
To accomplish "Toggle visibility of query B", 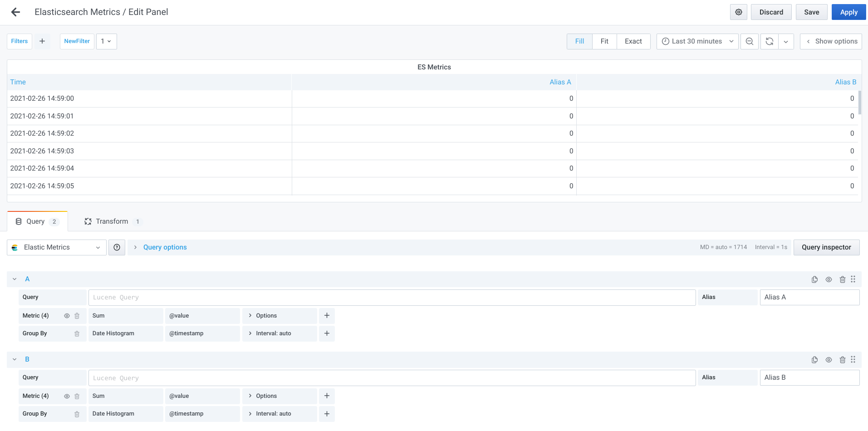I will pyautogui.click(x=829, y=359).
